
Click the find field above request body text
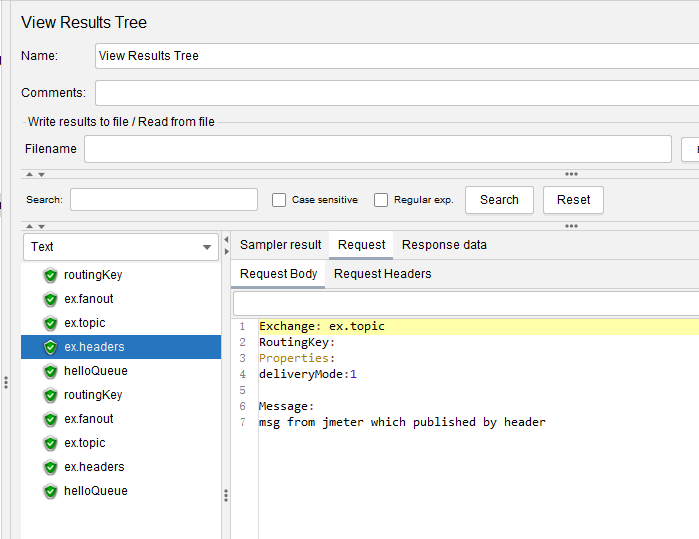tap(466, 304)
